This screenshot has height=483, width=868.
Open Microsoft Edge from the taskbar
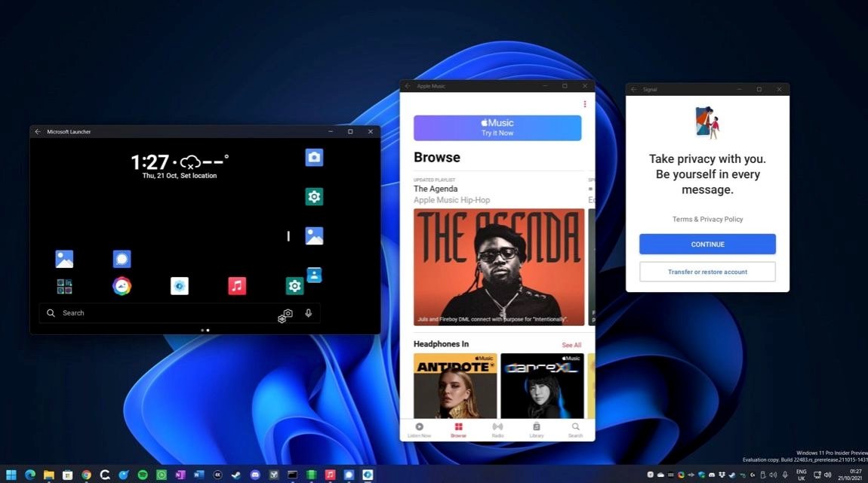[30, 475]
